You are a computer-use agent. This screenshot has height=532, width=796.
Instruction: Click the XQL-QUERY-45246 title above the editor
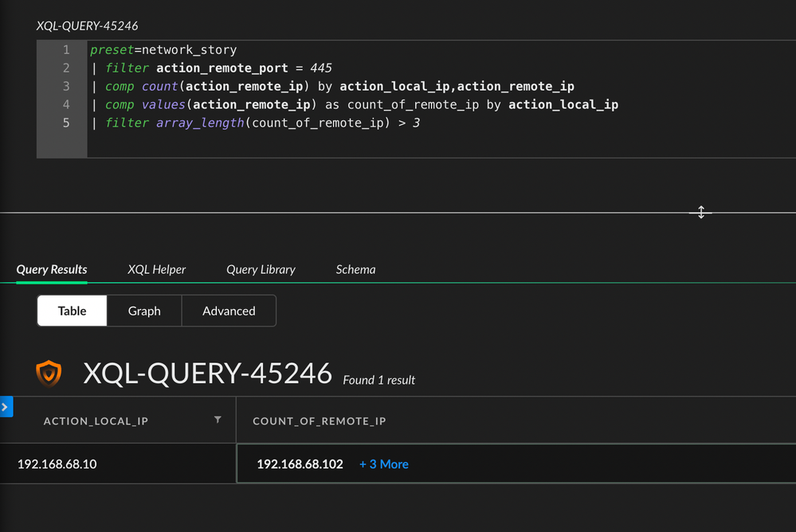click(88, 26)
